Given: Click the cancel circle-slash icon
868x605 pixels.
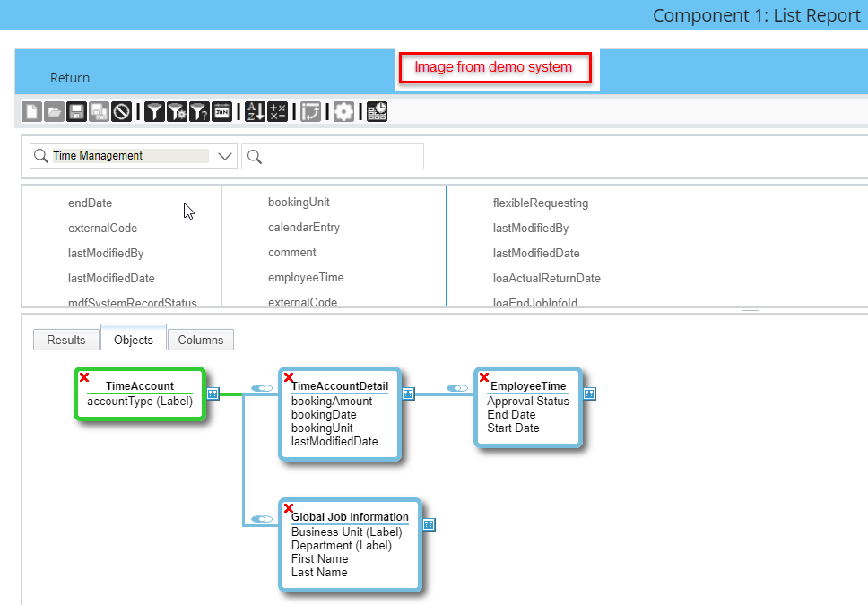Looking at the screenshot, I should tap(121, 112).
